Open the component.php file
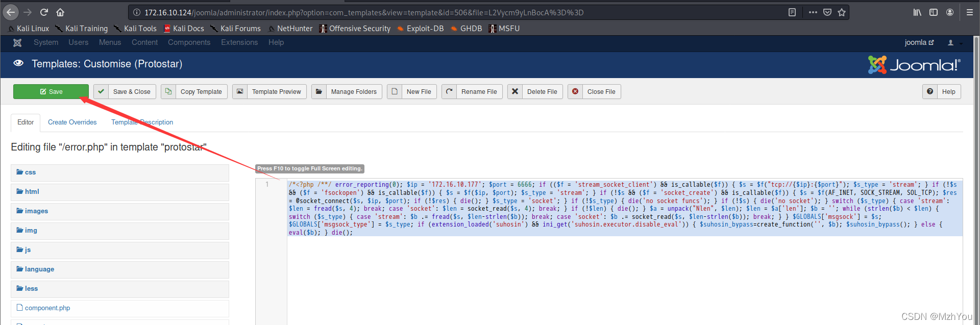The image size is (980, 325). [x=119, y=308]
